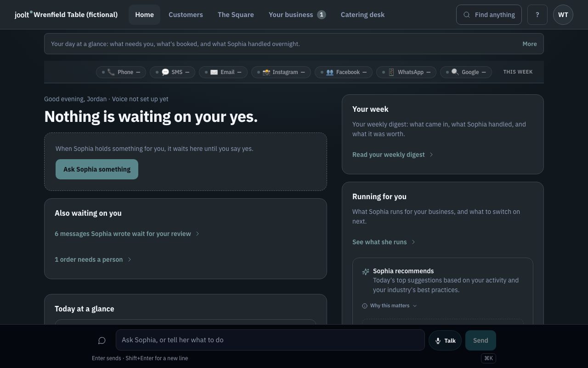Screen dimensions: 588x368
Task: Open the Find anything search box
Action: pos(489,15)
